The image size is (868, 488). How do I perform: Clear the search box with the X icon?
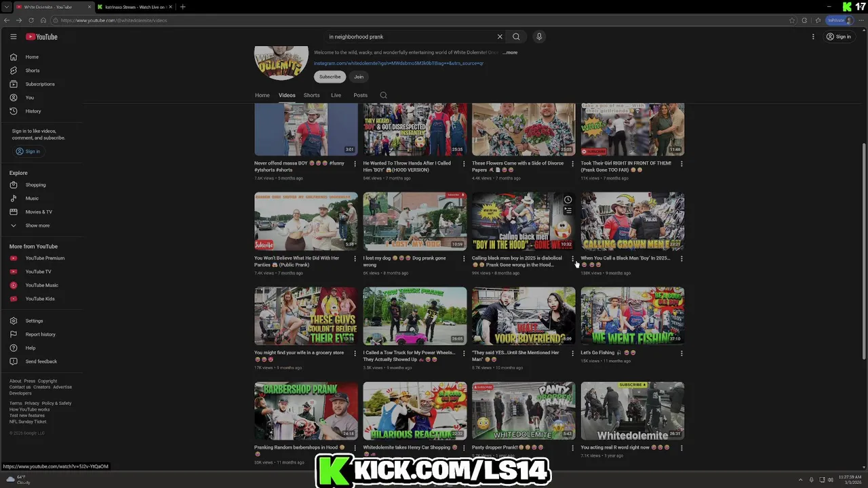point(500,37)
